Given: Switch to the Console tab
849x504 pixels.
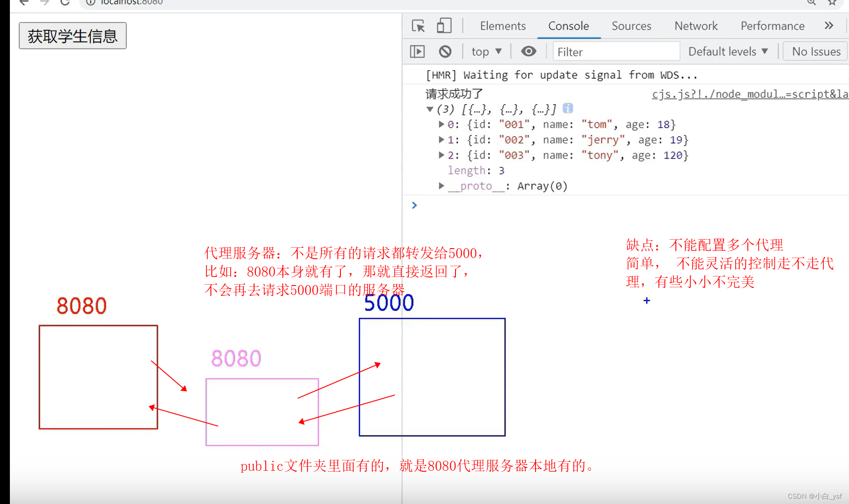Looking at the screenshot, I should (568, 26).
